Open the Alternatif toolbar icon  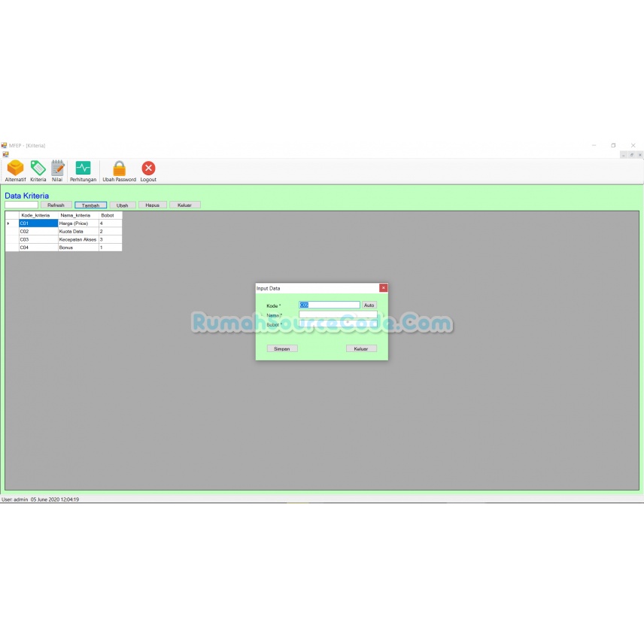pos(15,171)
